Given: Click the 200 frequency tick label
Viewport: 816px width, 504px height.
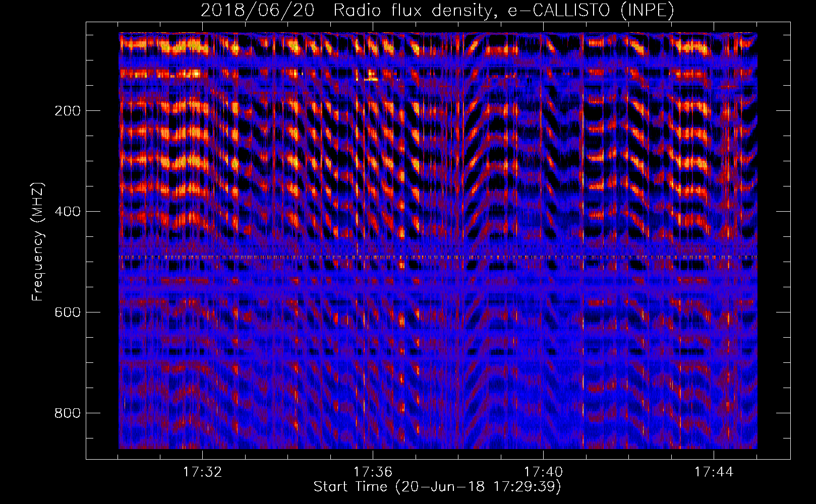Looking at the screenshot, I should pos(68,111).
